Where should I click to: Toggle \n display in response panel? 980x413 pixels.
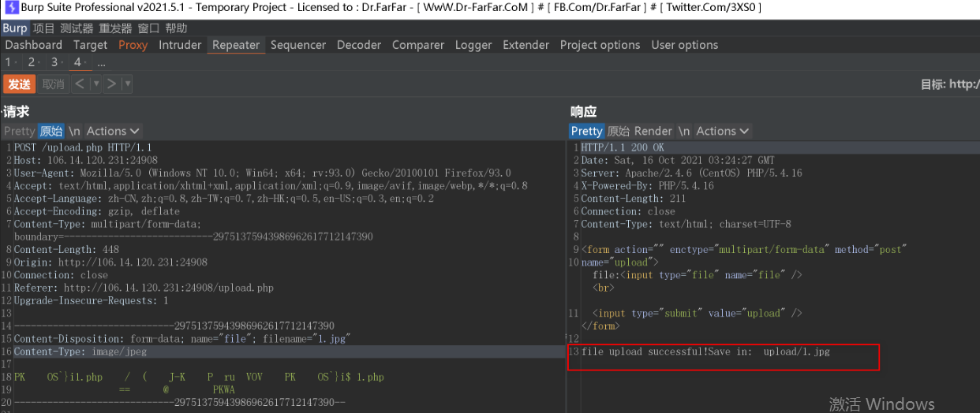(x=683, y=131)
